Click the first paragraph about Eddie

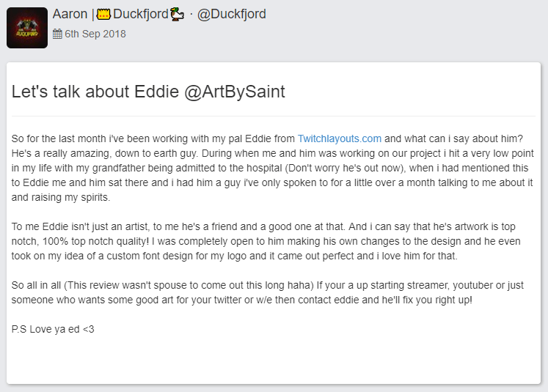pos(273,168)
